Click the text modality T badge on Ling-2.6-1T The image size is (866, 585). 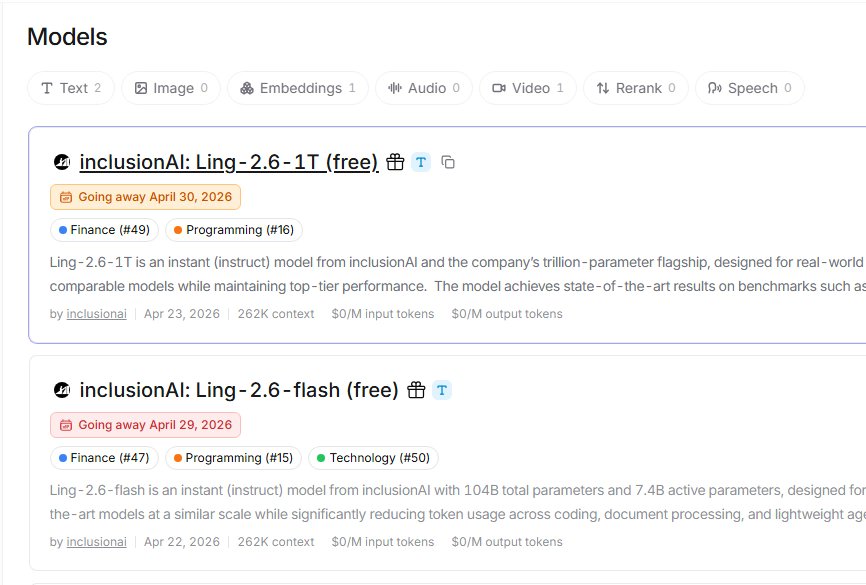coord(421,162)
